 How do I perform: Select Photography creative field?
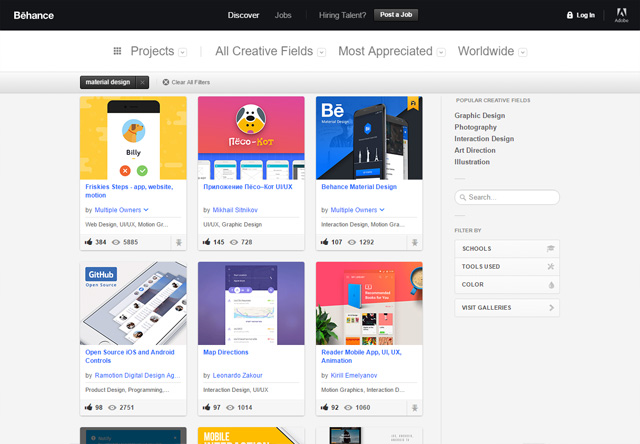[476, 127]
